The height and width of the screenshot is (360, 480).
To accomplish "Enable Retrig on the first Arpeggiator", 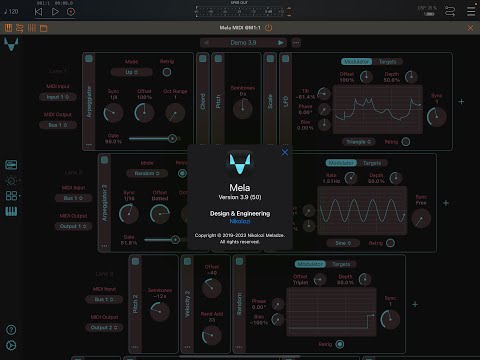I will pyautogui.click(x=167, y=72).
